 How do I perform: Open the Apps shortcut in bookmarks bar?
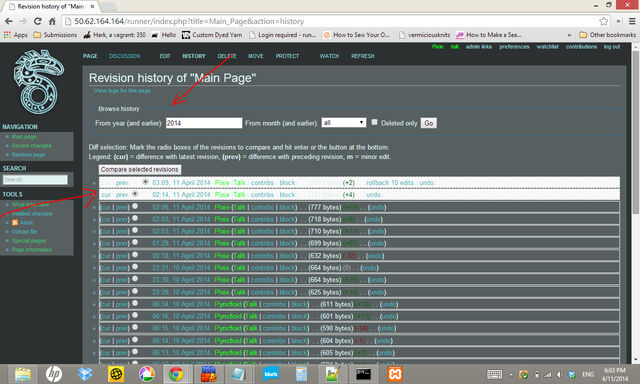tap(16, 35)
